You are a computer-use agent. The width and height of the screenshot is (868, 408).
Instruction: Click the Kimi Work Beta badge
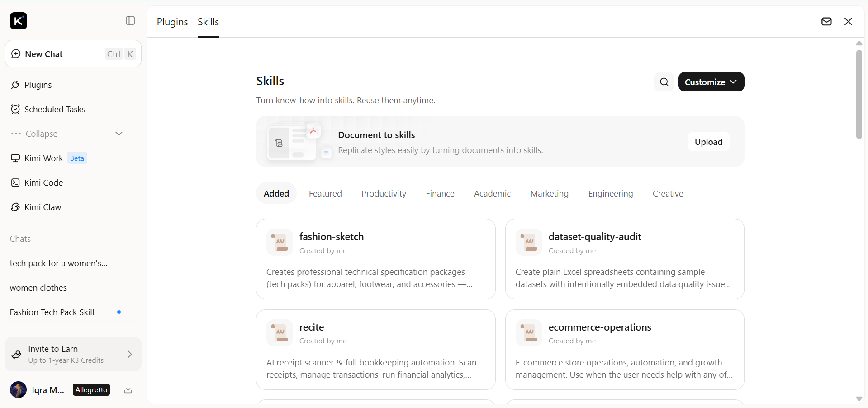[77, 158]
